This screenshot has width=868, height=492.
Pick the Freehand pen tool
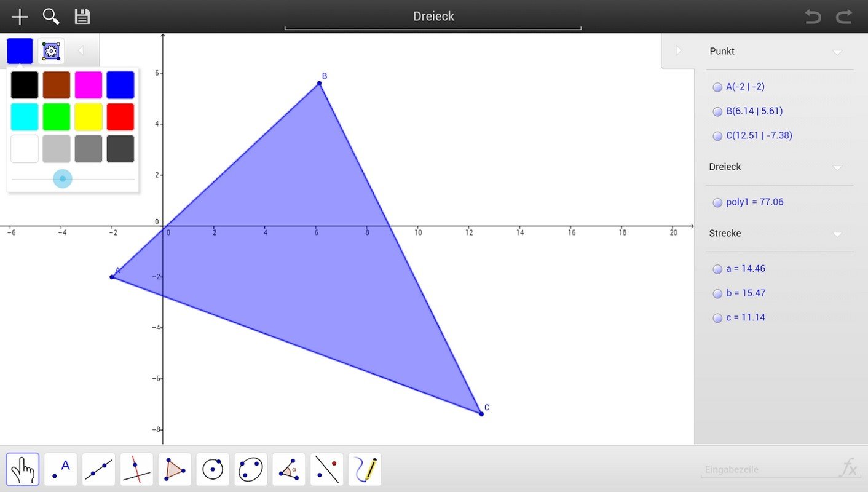point(365,469)
